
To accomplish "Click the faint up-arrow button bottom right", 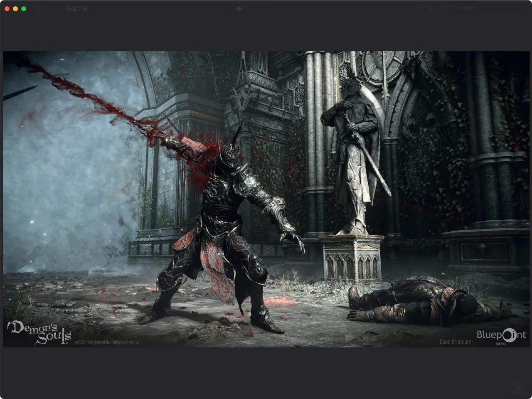I will click(x=519, y=387).
